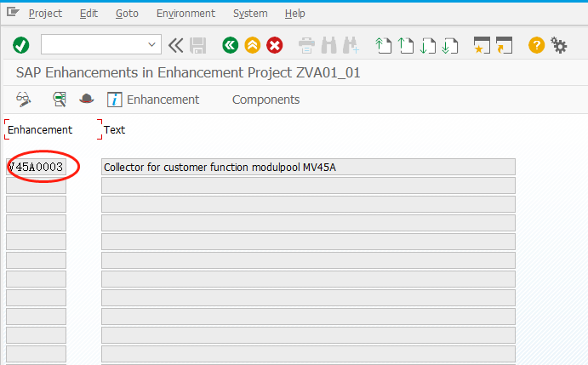Click the Find binoculars icon
The height and width of the screenshot is (365, 588).
click(328, 45)
